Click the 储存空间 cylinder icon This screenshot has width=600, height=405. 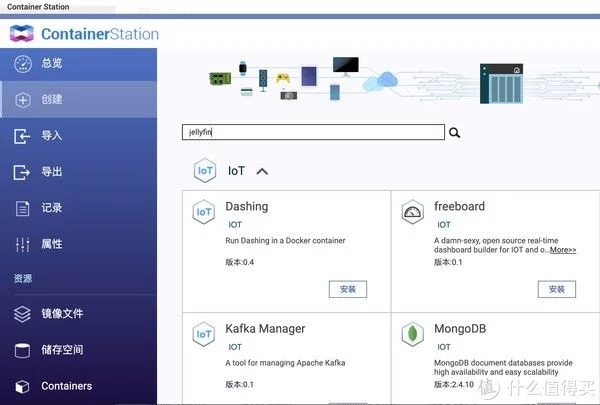(x=22, y=350)
